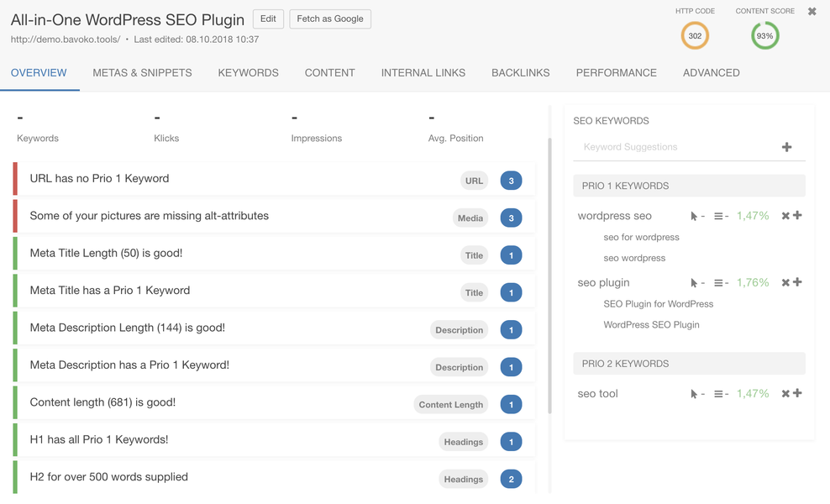Open the Advanced tab
The image size is (830, 504).
click(711, 73)
